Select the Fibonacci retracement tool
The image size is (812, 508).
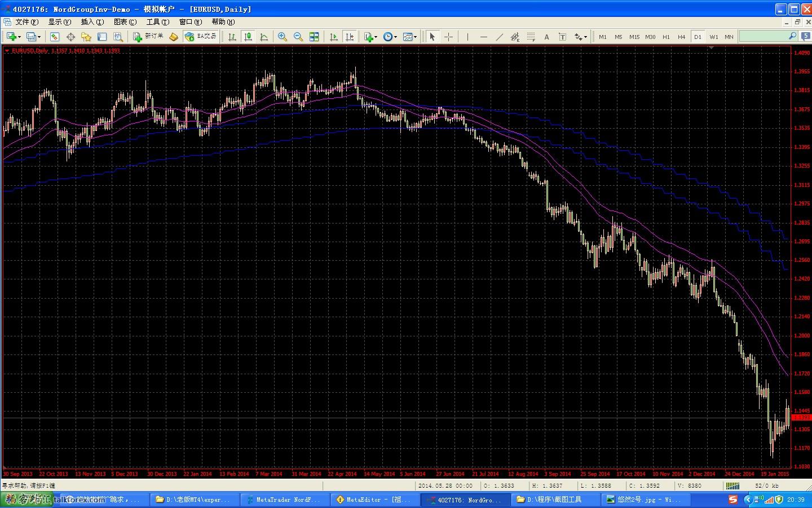point(531,37)
